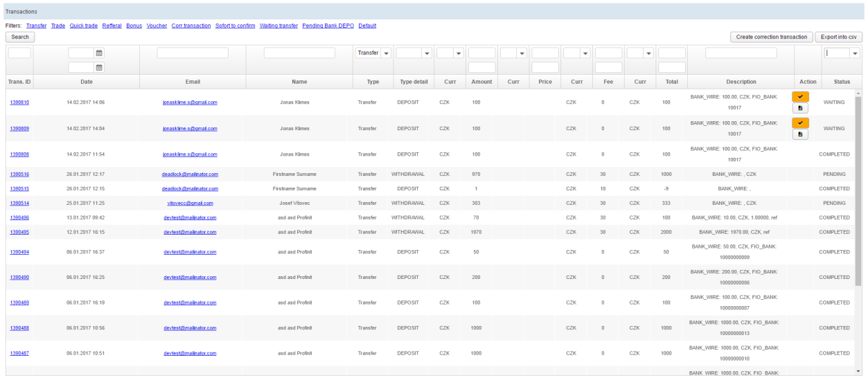Open document icon for transaction 1390809
Screen dimensions: 868x378
coord(799,134)
